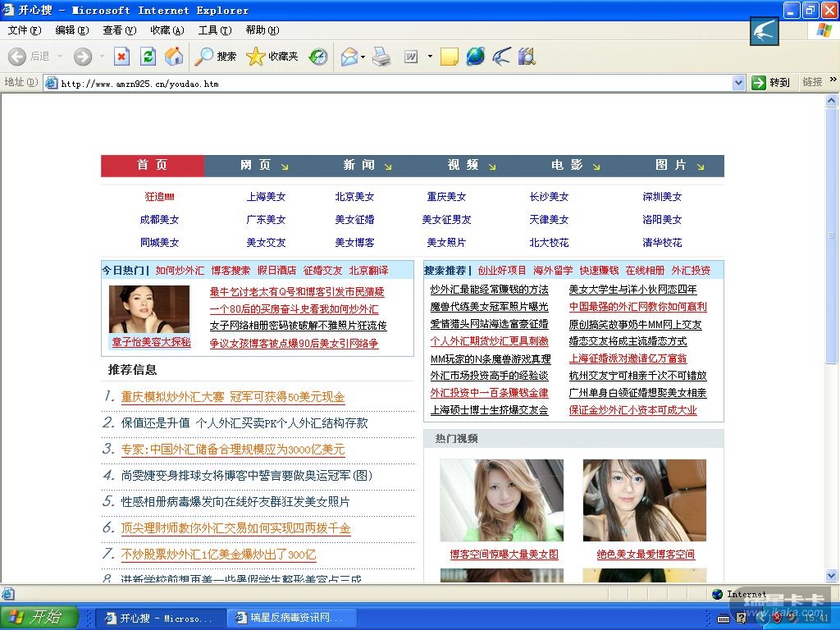Open the 收藏(A) menu

click(167, 30)
